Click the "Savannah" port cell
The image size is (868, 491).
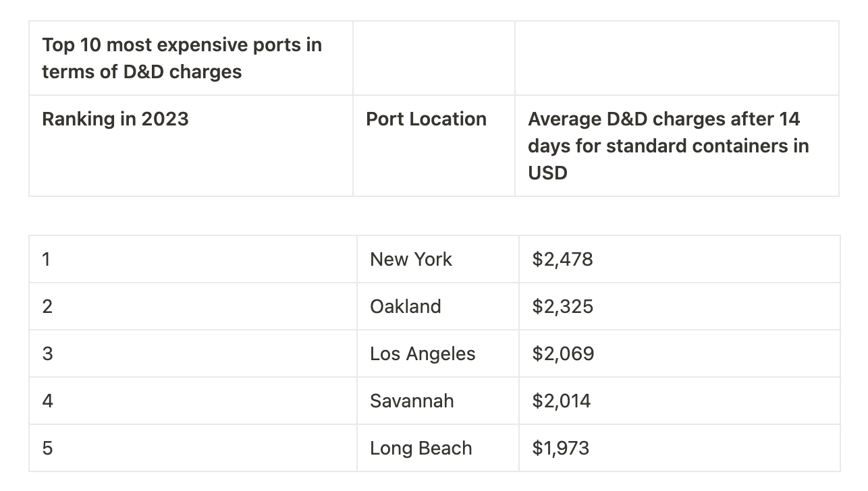(412, 401)
